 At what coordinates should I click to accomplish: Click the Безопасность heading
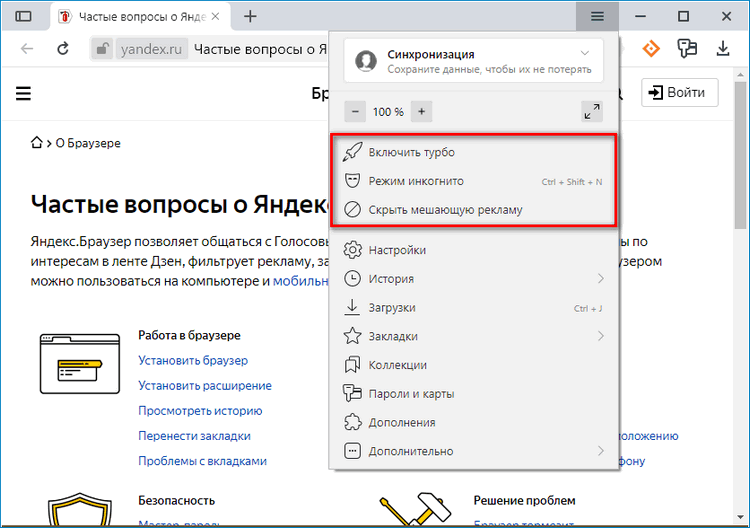176,500
